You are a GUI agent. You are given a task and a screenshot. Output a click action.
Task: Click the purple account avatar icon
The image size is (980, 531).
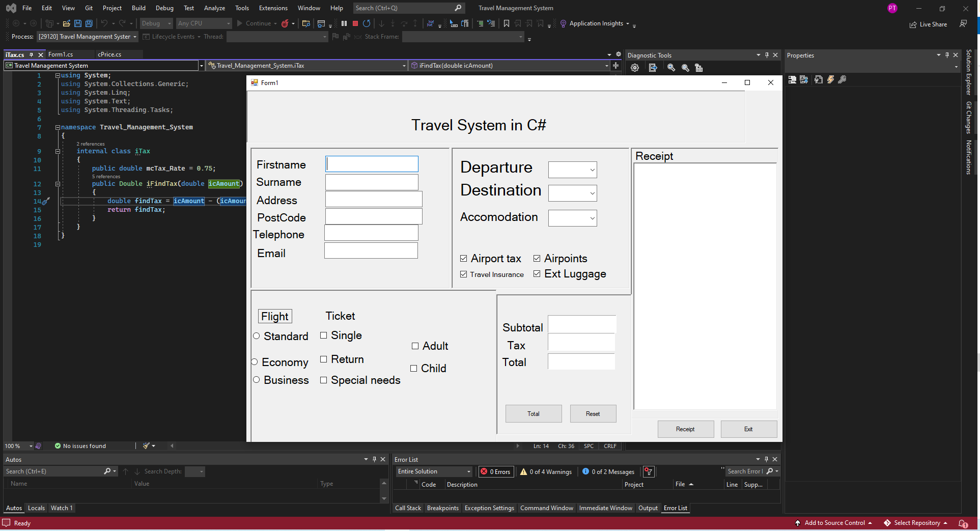[x=892, y=8]
